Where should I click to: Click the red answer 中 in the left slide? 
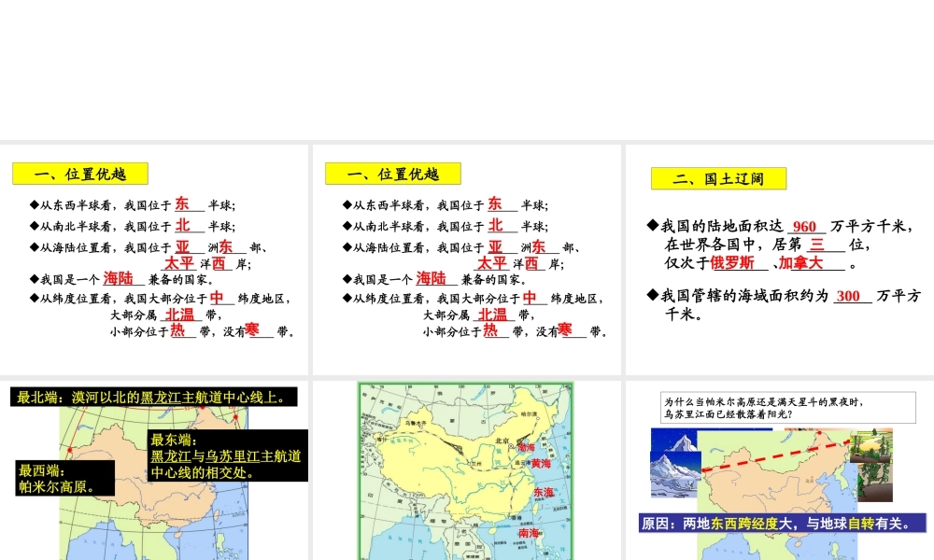217,297
